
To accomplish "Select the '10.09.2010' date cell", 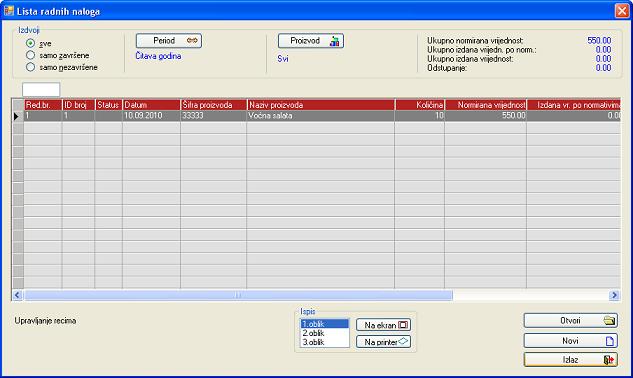I will click(x=151, y=116).
